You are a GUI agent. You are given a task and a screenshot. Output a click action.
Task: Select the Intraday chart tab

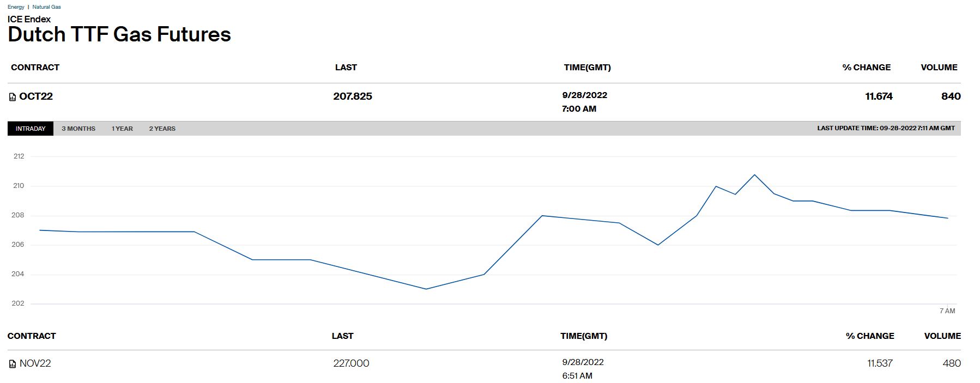(x=31, y=129)
